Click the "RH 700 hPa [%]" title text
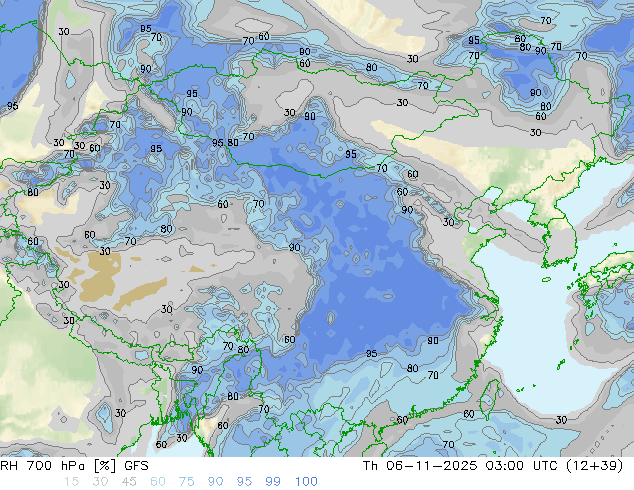Screen dimensions: 634x490 (58, 466)
